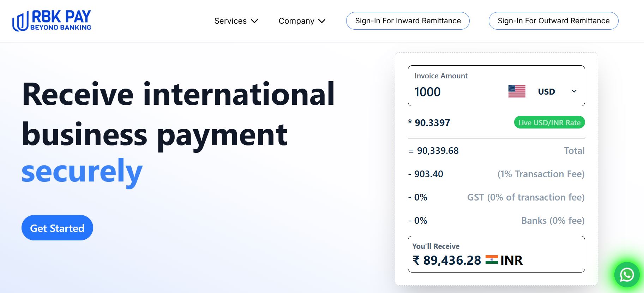Viewport: 644px width, 293px height.
Task: Click the India flag icon
Action: (x=492, y=260)
